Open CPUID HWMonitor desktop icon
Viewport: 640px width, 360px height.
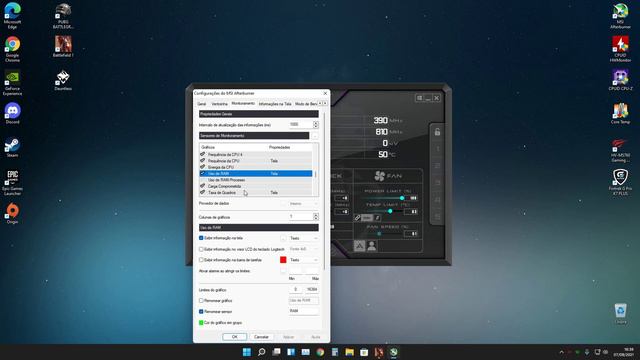pos(620,49)
